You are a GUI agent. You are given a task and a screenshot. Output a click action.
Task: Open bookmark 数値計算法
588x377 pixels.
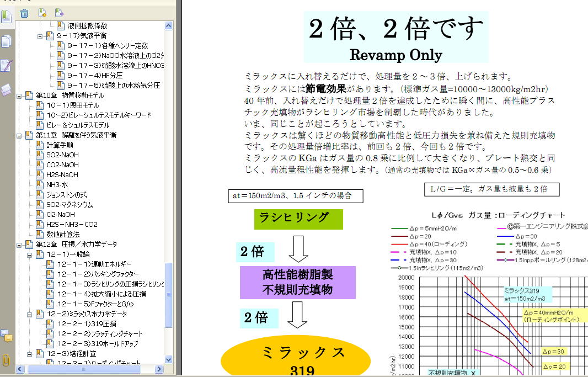(x=63, y=235)
